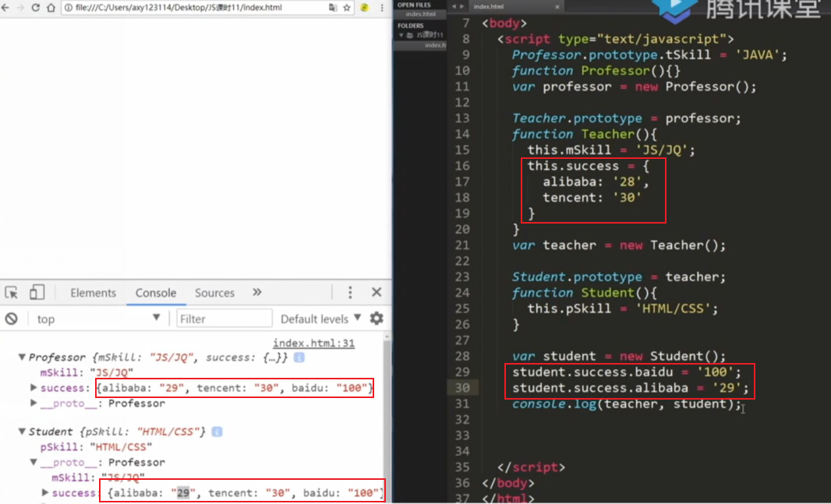Follow the index.html:31 source link

313,343
